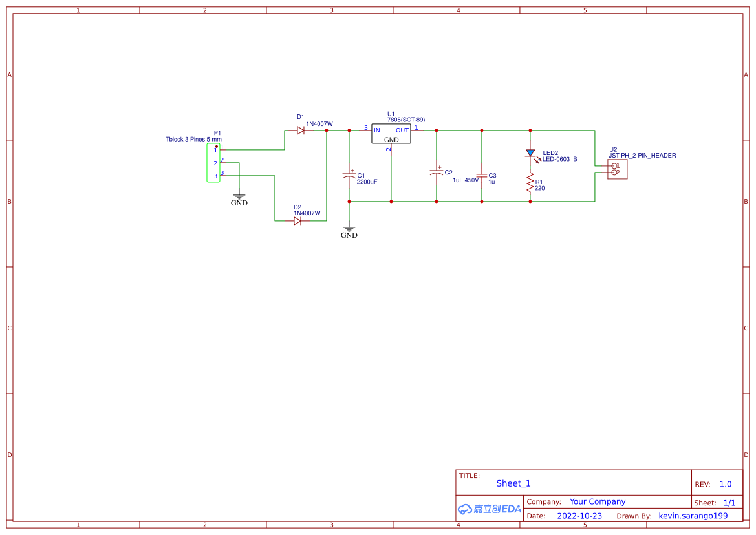756x535 pixels.
Task: Click the LED-0603_B label next to LED2
Action: (560, 159)
